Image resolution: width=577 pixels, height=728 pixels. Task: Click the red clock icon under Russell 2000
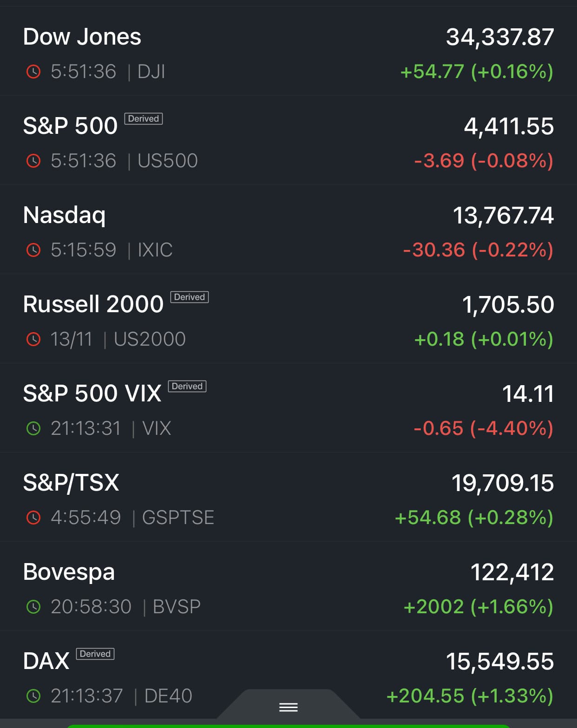click(33, 339)
